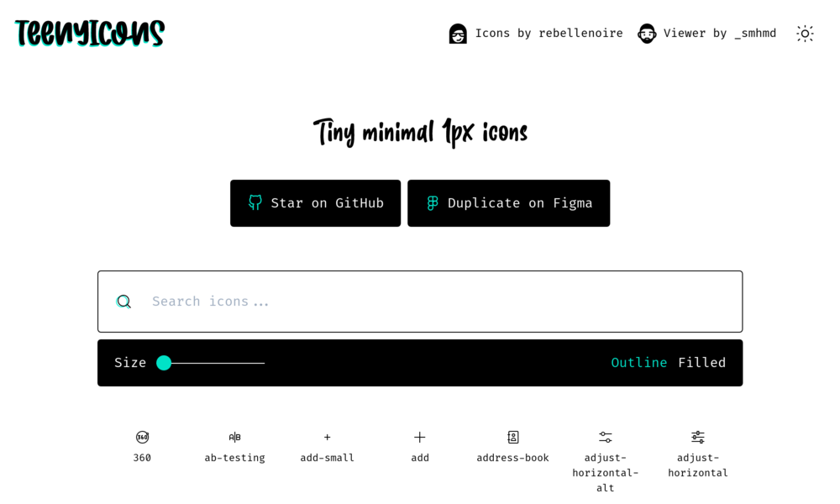Viewport: 840px width, 504px height.
Task: Select the ab-testing icon
Action: pyautogui.click(x=234, y=438)
